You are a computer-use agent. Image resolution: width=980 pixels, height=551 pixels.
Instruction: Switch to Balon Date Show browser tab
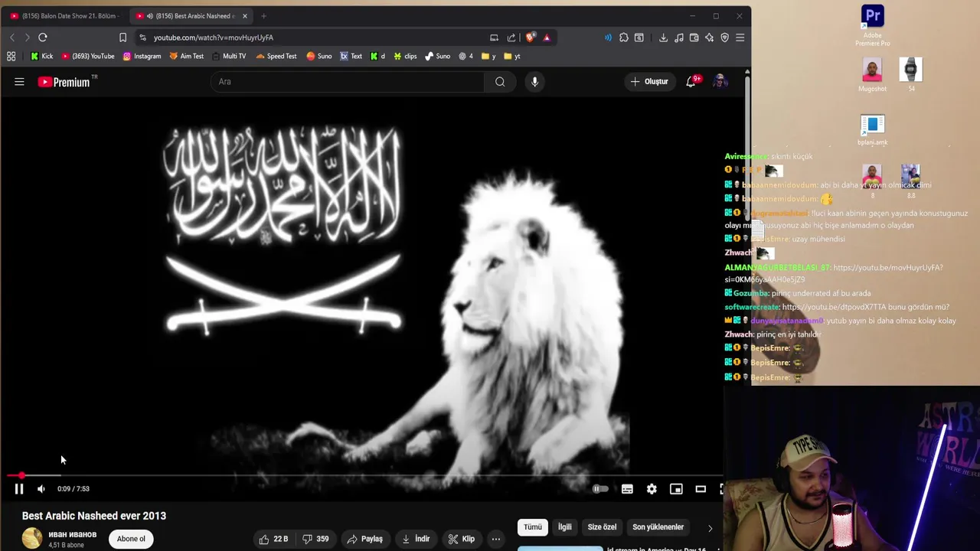pyautogui.click(x=64, y=16)
